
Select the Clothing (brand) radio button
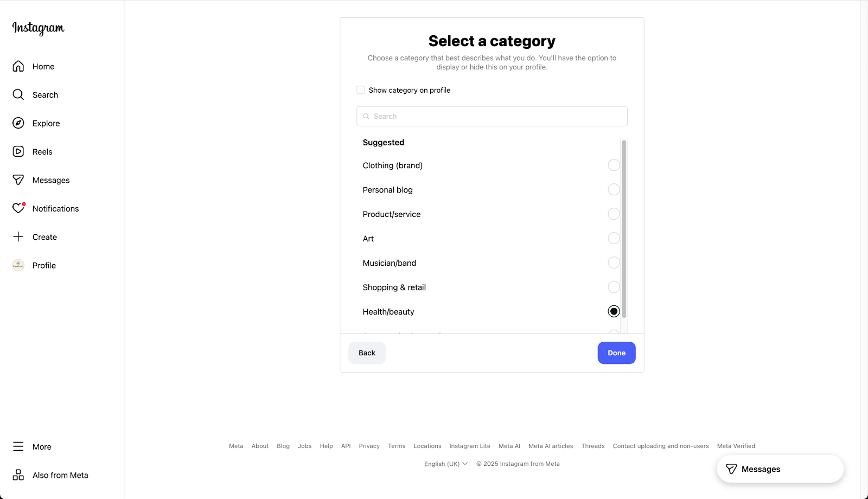614,165
